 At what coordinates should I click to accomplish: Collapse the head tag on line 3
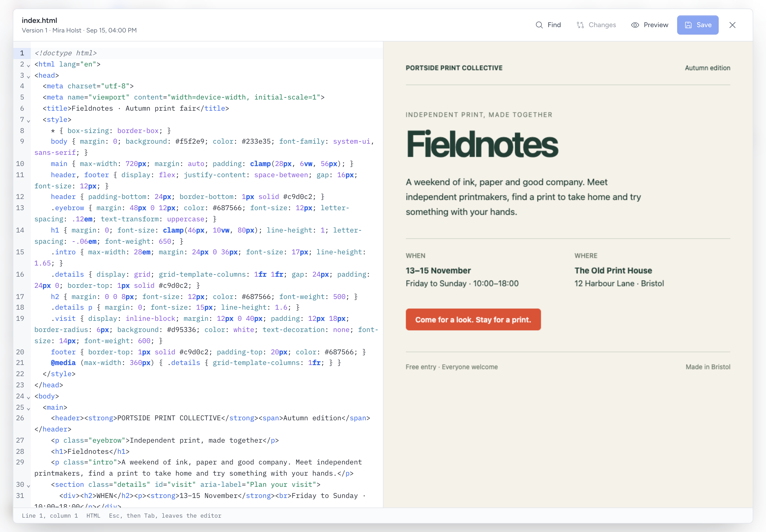(28, 77)
